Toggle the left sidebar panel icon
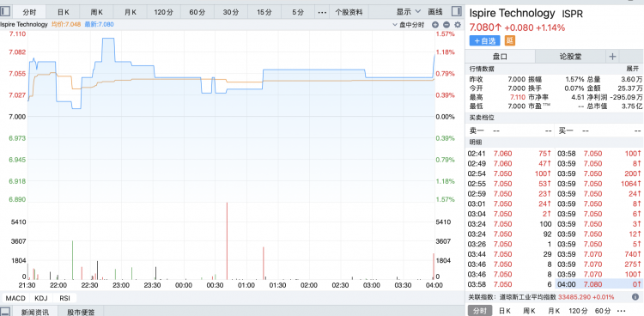644x316 pixels. pos(5,11)
